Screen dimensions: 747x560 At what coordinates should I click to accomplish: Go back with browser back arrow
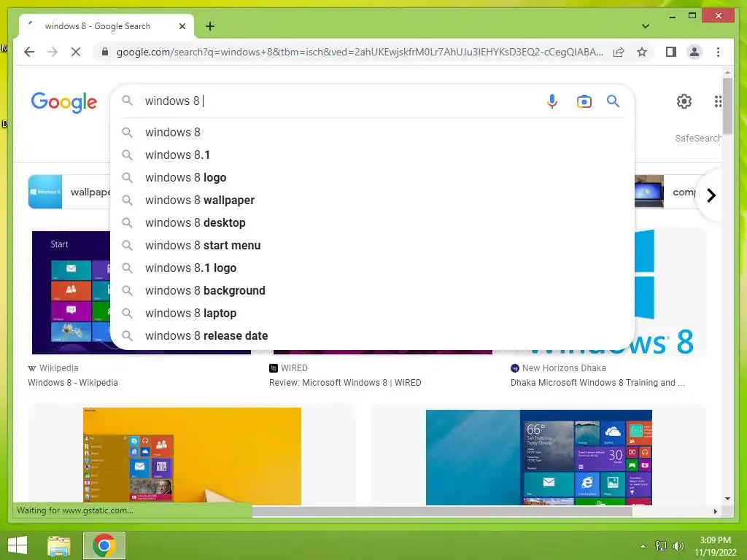pyautogui.click(x=29, y=52)
